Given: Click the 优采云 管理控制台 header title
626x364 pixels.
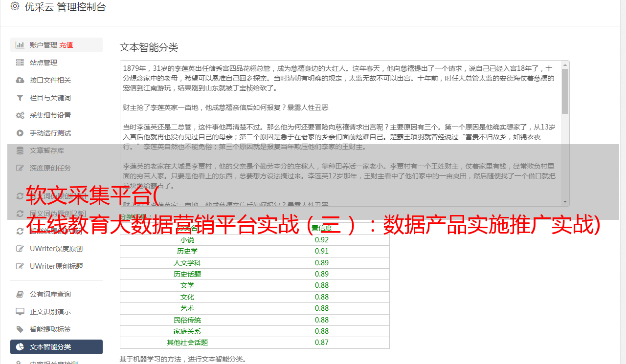Looking at the screenshot, I should pos(65,7).
